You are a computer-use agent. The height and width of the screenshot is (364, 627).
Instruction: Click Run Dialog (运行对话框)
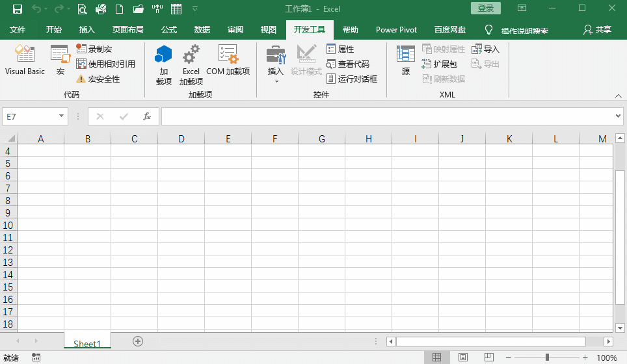[x=352, y=79]
